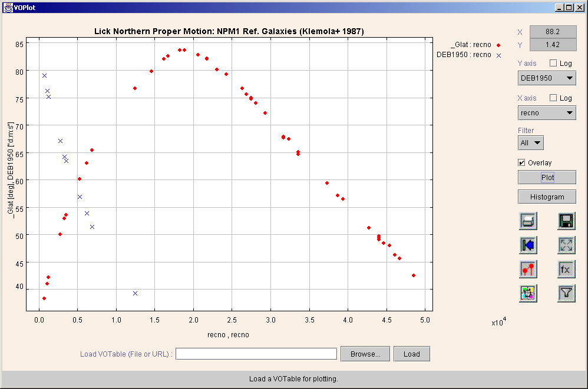Click the Browse... button
This screenshot has width=588, height=389.
[x=365, y=354]
